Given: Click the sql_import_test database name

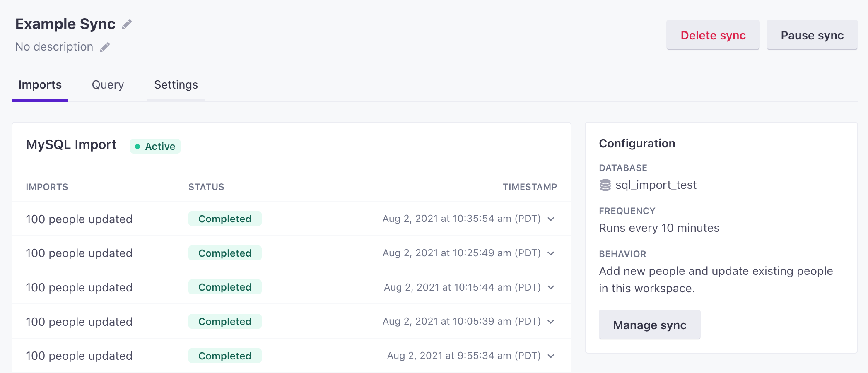Looking at the screenshot, I should click(656, 185).
